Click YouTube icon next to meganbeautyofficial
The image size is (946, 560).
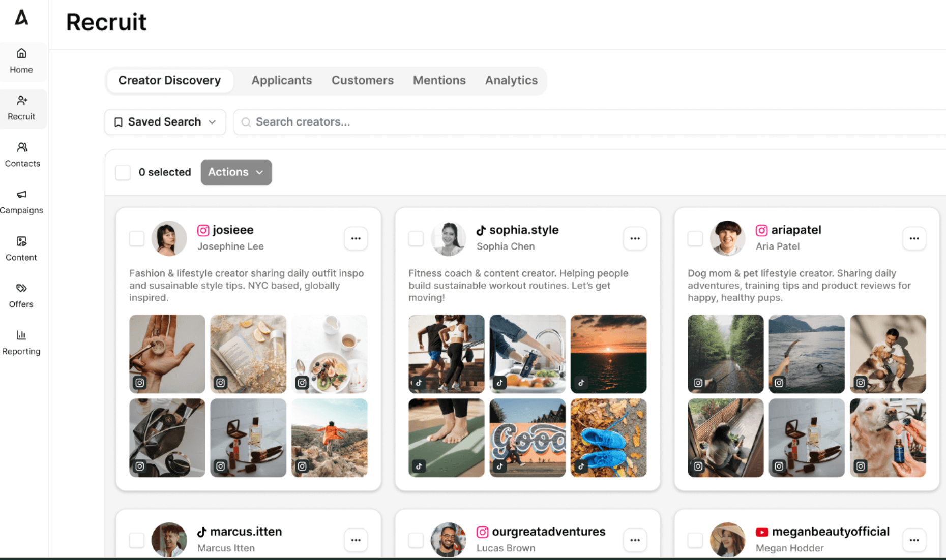click(762, 532)
